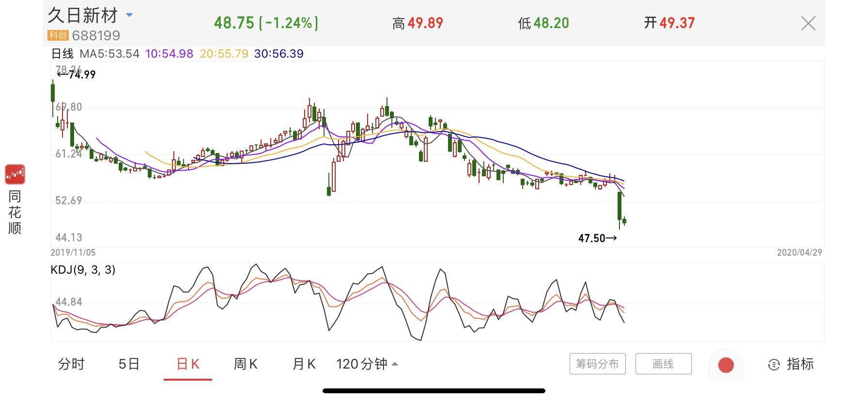
Task: Click the KDJ(9, 3, 3) indicator label
Action: coord(83,270)
